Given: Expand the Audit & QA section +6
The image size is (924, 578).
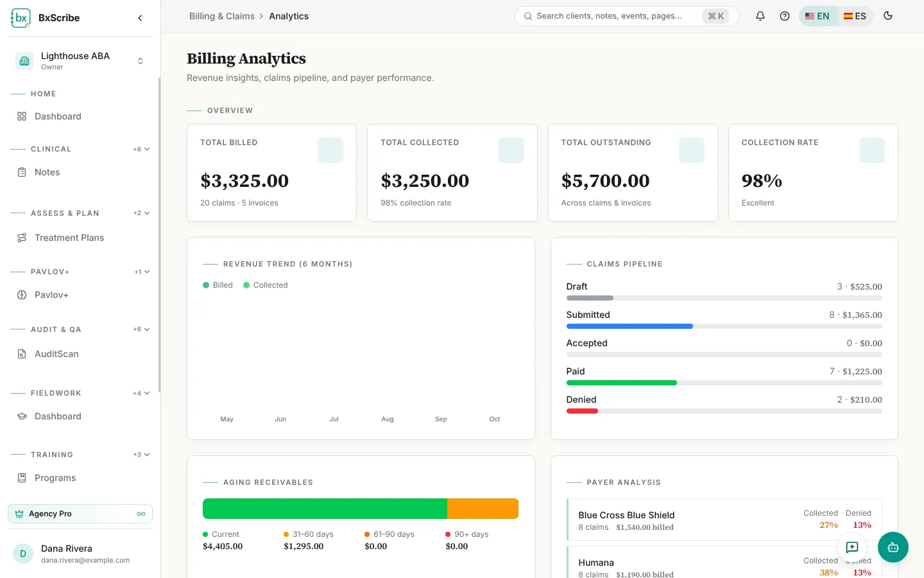Looking at the screenshot, I should coord(141,329).
